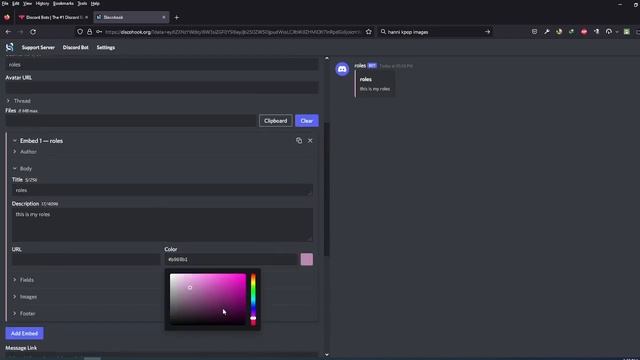This screenshot has height=360, width=640.
Task: Click the Clear files button
Action: pyautogui.click(x=307, y=121)
